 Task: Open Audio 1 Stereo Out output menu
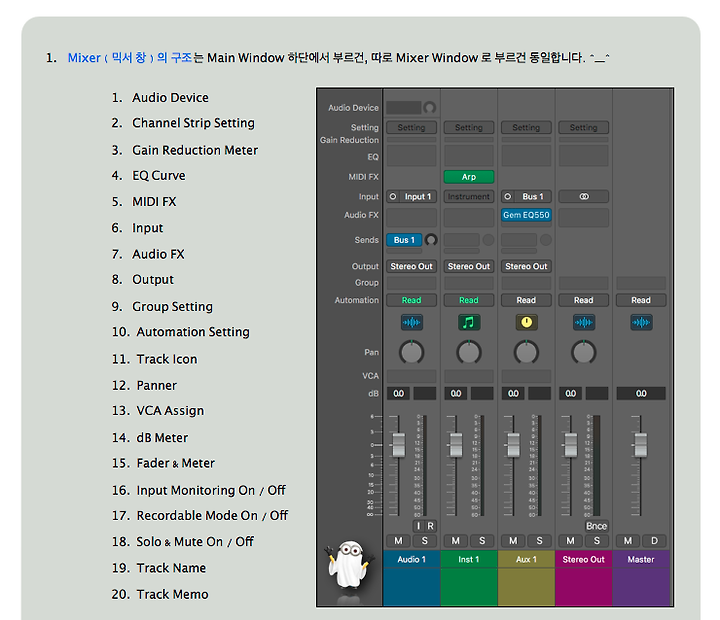[411, 266]
